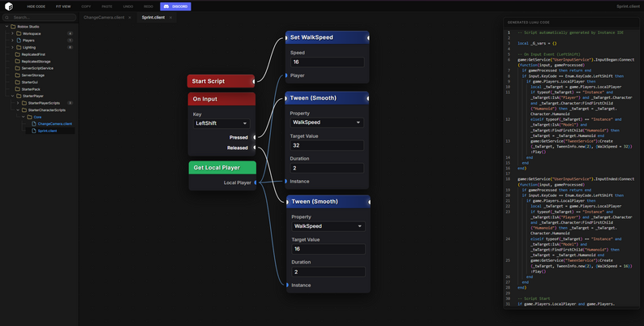644x326 pixels.
Task: Click the Workspace child count badge "4"
Action: (71, 34)
